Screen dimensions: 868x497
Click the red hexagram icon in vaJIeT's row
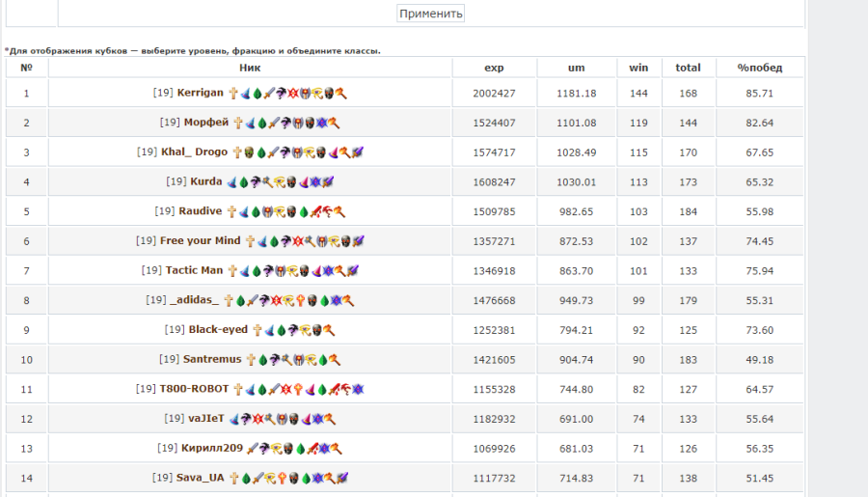point(258,419)
